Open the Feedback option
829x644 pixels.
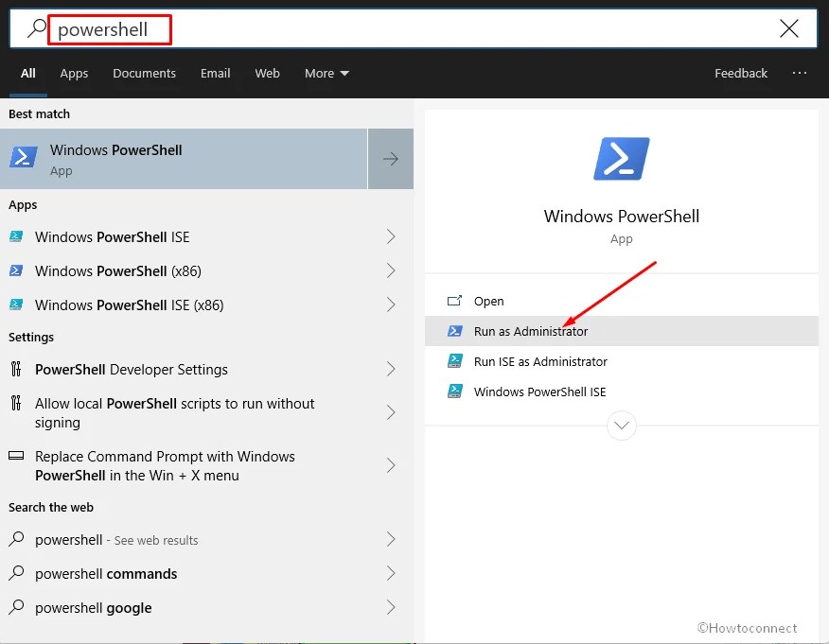(741, 73)
